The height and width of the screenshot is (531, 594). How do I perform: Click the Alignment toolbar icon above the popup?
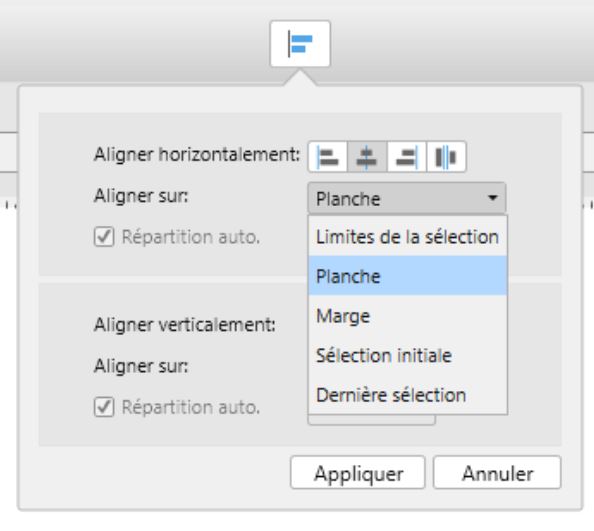[x=300, y=44]
